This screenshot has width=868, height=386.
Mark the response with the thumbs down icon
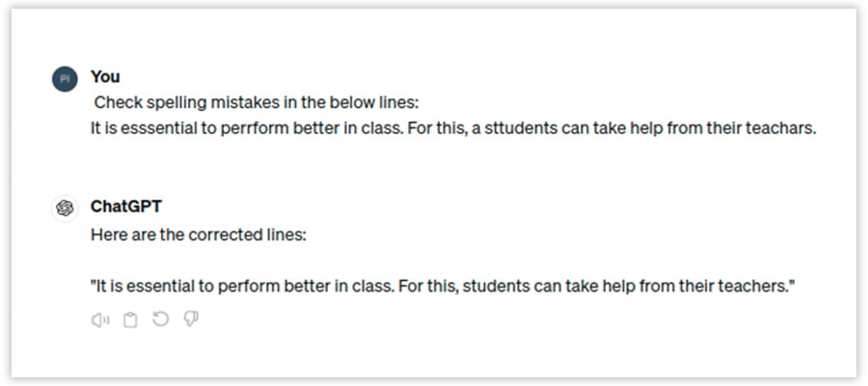pos(190,319)
